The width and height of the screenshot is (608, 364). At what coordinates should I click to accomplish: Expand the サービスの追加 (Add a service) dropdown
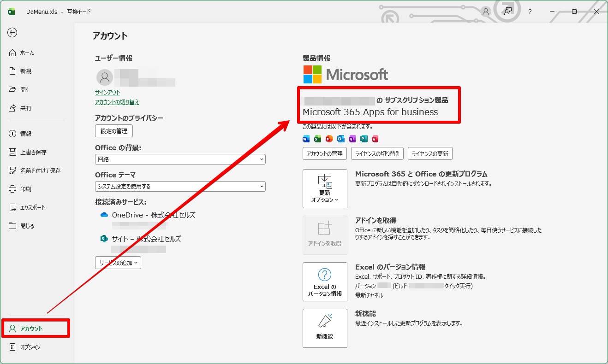118,263
